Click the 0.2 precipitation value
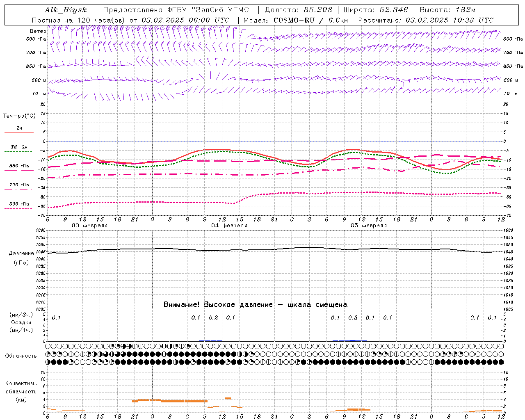This screenshot has width=525, height=420. tap(213, 318)
